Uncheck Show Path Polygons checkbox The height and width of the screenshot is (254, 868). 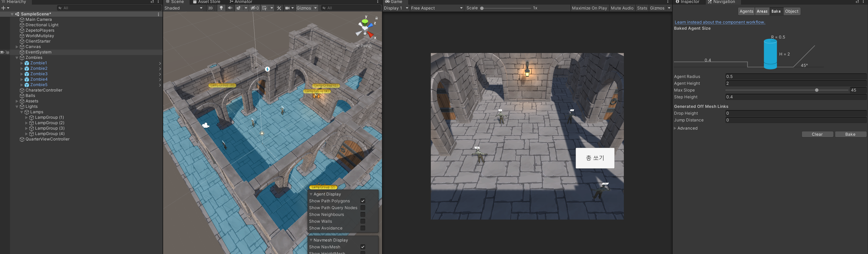pos(363,201)
